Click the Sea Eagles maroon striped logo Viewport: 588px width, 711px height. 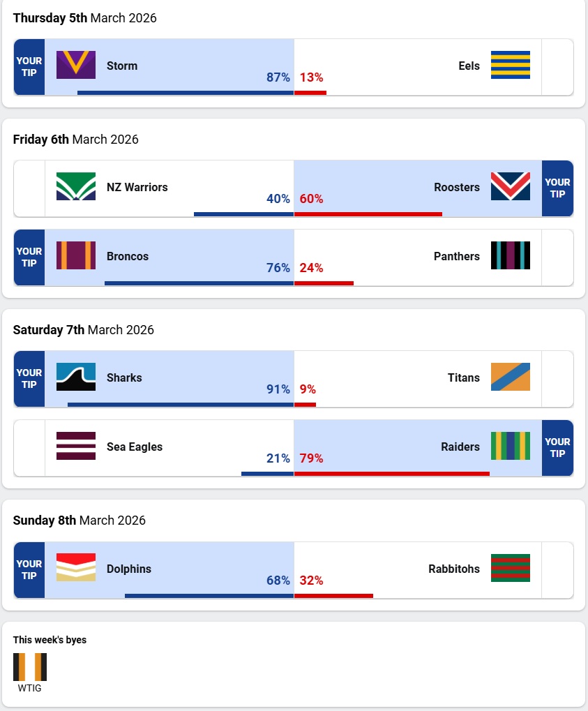tap(76, 446)
